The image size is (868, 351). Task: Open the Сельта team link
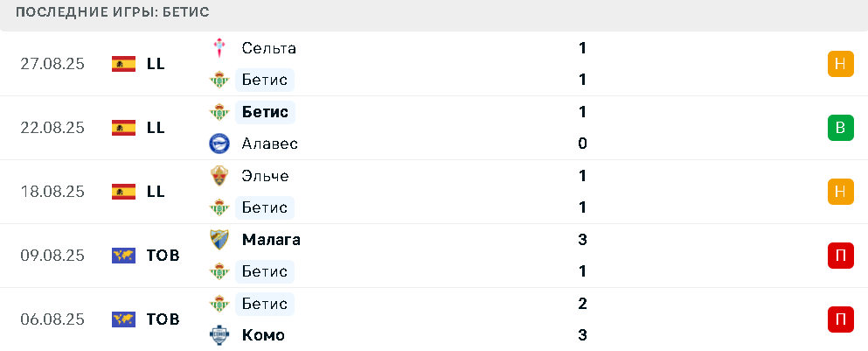269,48
